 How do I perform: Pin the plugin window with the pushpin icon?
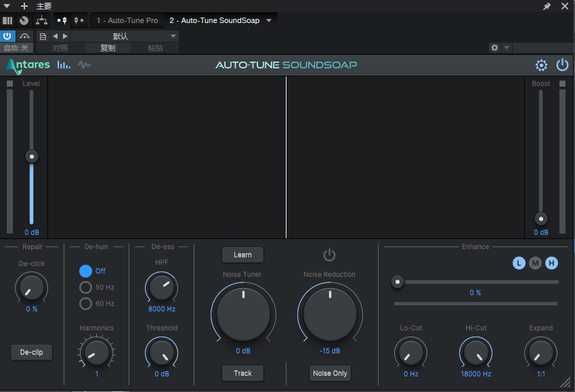pos(547,6)
